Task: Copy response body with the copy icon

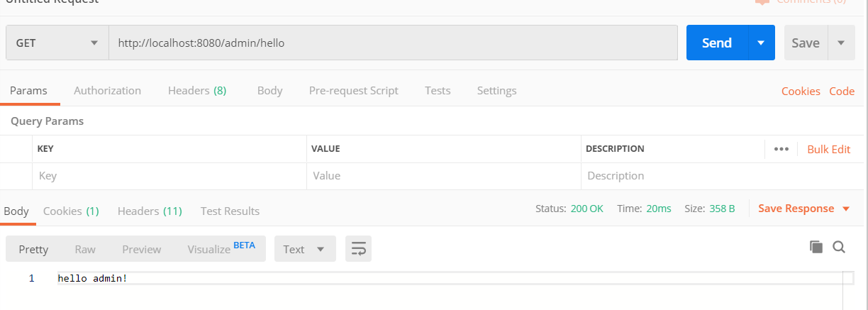Action: [816, 247]
